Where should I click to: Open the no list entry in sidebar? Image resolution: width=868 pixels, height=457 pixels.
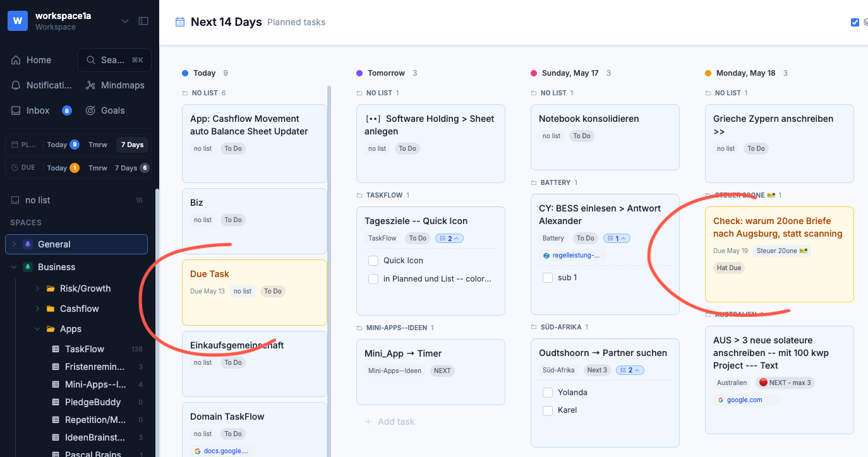[77, 200]
